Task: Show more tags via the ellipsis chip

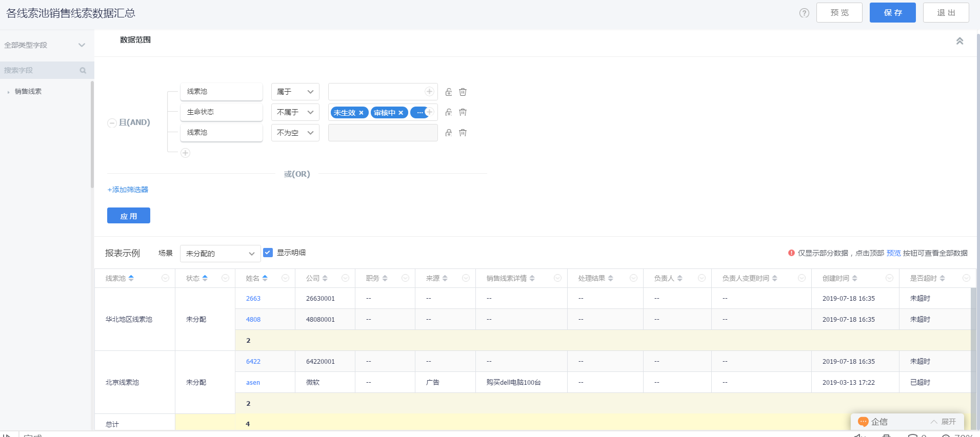Action: pos(419,113)
